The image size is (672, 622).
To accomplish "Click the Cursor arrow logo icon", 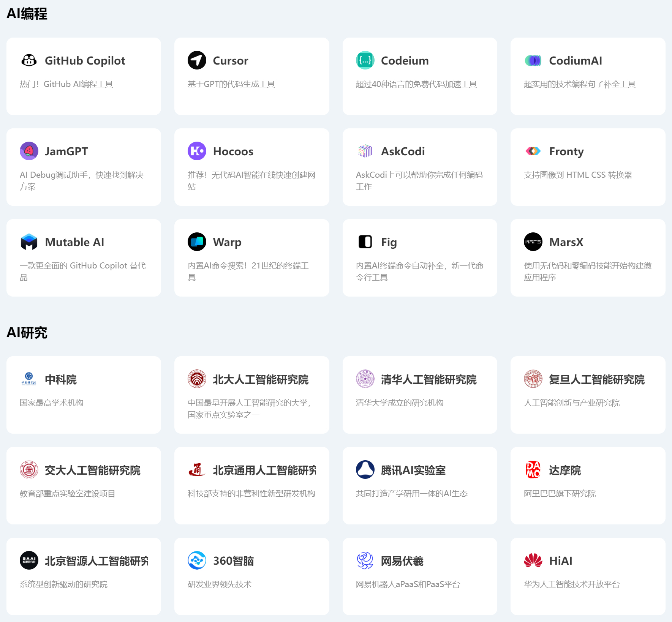I will 197,60.
